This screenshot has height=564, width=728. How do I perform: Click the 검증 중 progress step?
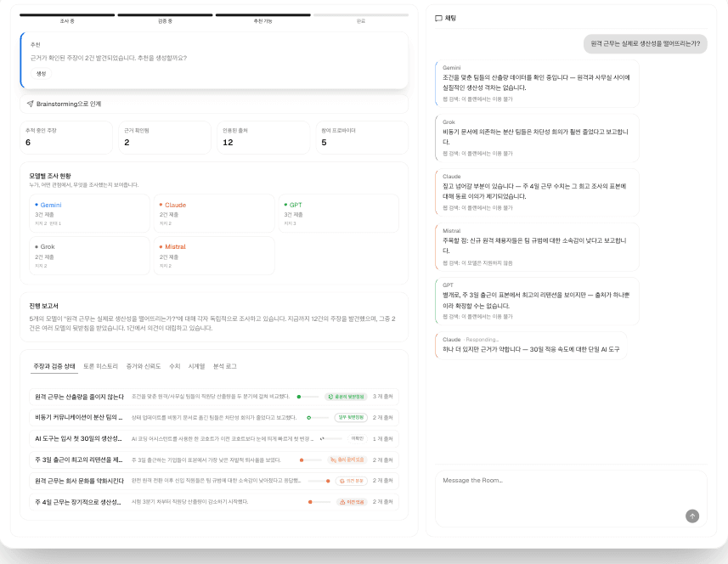click(x=165, y=18)
